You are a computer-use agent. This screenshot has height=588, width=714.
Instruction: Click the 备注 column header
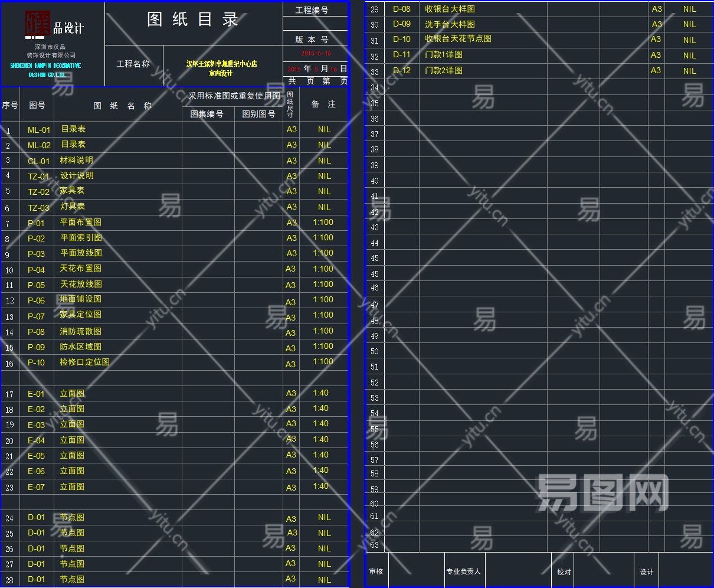coord(323,104)
